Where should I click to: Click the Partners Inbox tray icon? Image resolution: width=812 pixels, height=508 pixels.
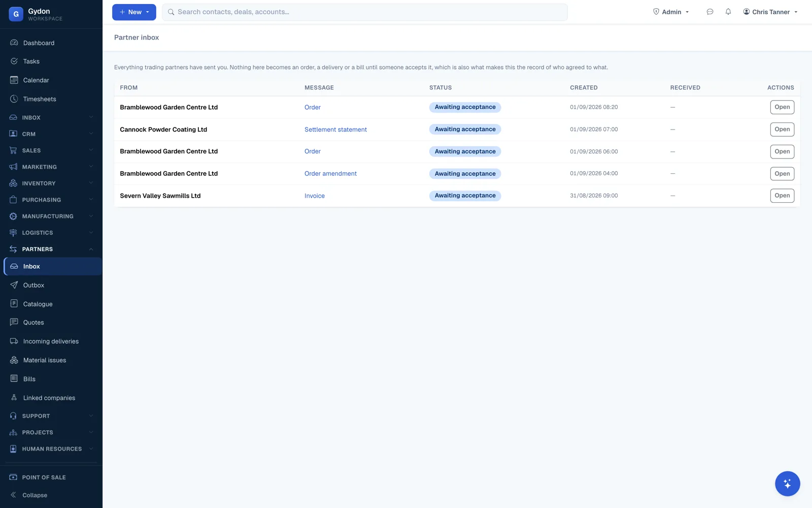[x=14, y=266]
